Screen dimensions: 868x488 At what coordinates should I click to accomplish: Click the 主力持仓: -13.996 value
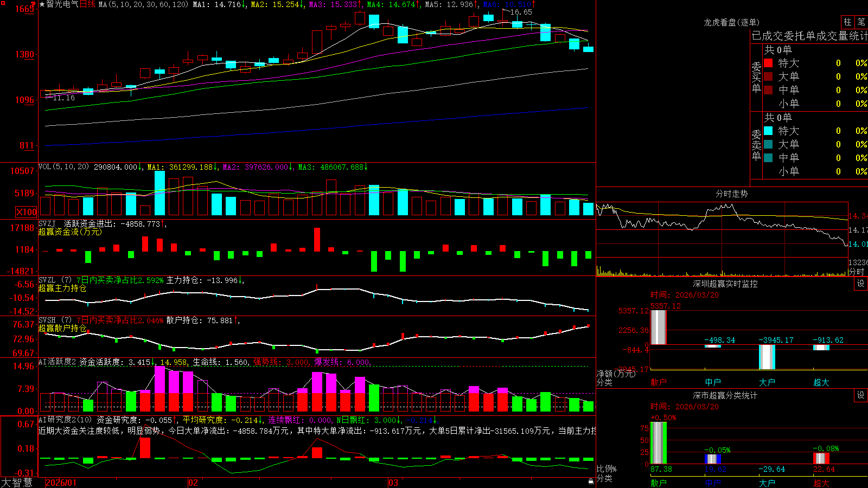pyautogui.click(x=205, y=280)
